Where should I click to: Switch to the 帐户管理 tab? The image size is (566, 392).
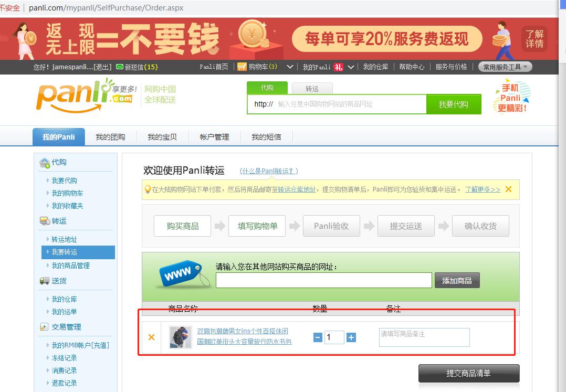point(214,136)
